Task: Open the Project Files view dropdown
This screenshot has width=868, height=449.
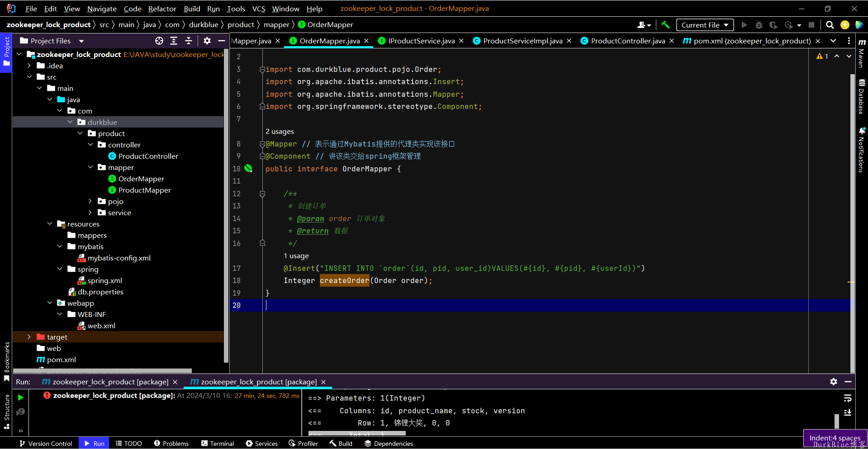Action: 81,41
